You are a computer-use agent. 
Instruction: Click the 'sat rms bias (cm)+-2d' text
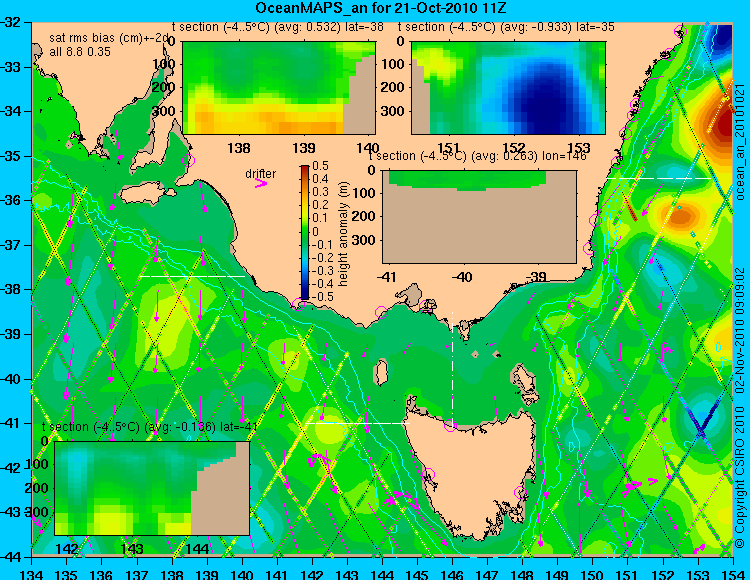click(110, 38)
